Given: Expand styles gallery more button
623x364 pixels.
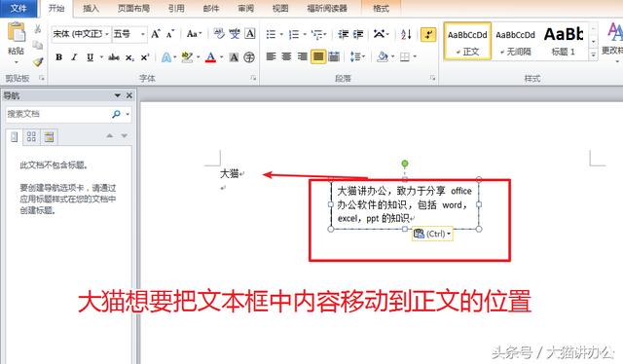Looking at the screenshot, I should [x=593, y=55].
